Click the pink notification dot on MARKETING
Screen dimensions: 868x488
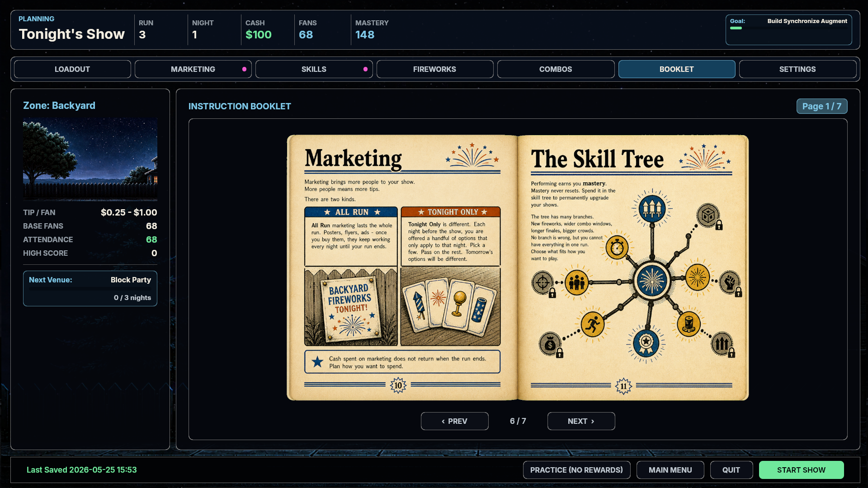point(245,69)
